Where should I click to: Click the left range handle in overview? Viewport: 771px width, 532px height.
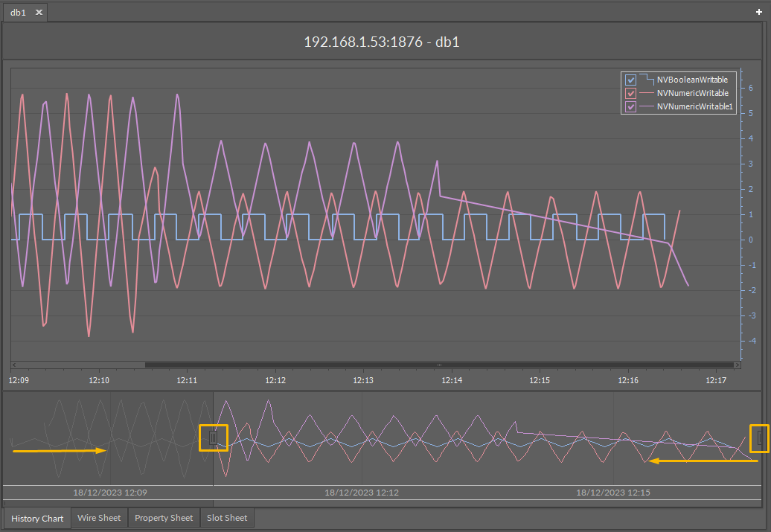click(x=213, y=438)
